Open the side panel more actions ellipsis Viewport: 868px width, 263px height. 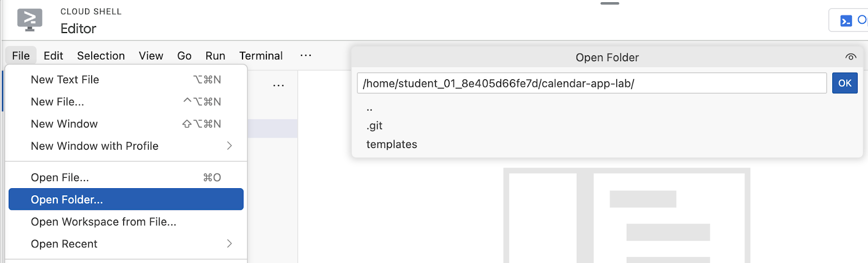(x=278, y=85)
